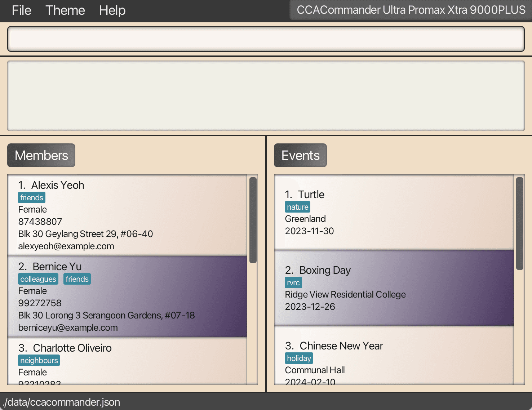
Task: Click the friends tag under Alexis Yeoh
Action: (x=32, y=197)
